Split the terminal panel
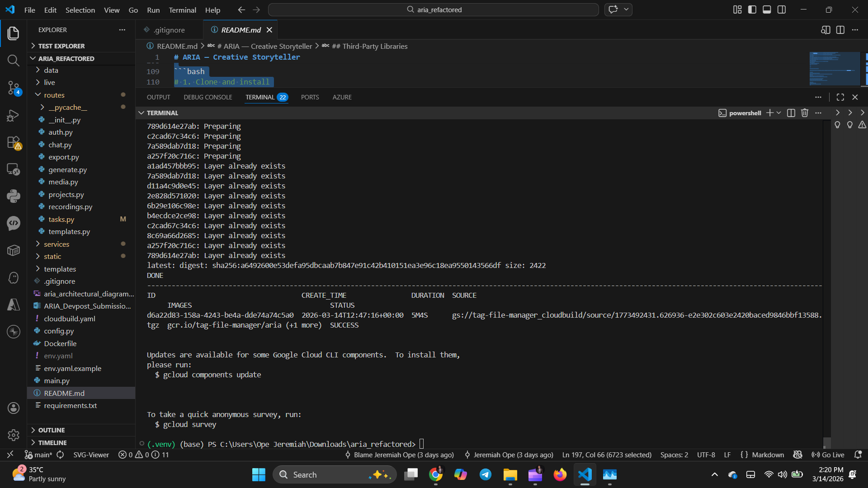Image resolution: width=868 pixels, height=488 pixels. point(791,113)
